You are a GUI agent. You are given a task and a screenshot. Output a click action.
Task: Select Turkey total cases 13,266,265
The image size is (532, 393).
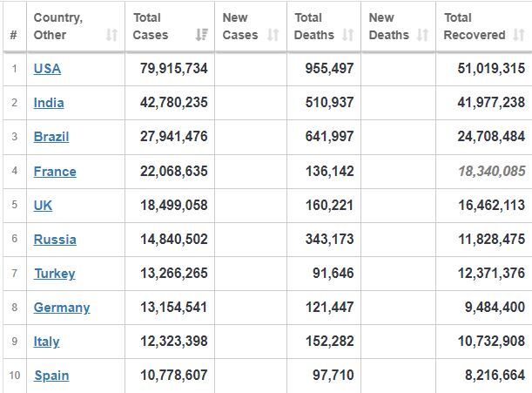click(x=174, y=273)
